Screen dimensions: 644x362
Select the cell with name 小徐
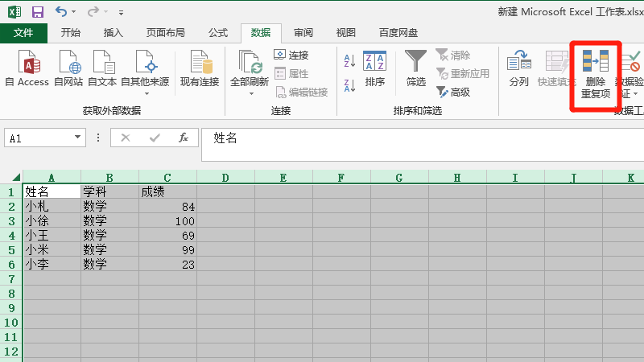[x=52, y=220]
